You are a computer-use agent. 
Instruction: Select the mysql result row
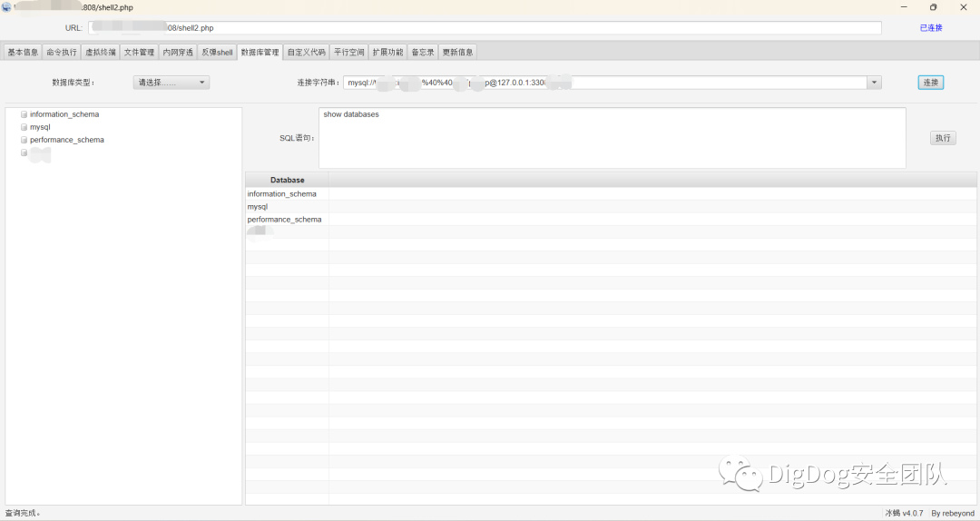(611, 206)
